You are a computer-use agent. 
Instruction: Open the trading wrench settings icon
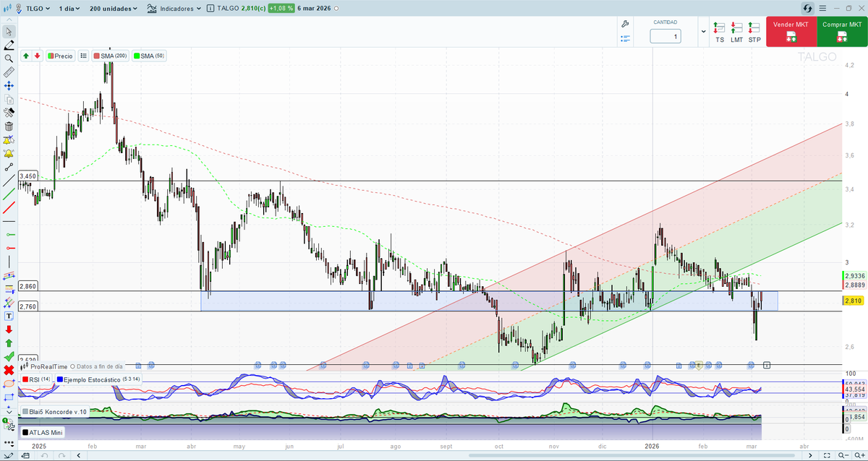(626, 24)
